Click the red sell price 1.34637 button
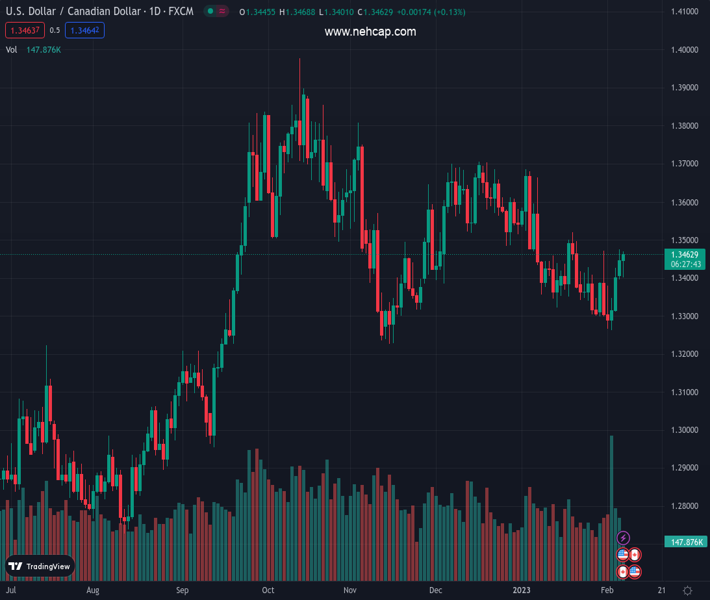This screenshot has width=710, height=600. click(x=24, y=31)
